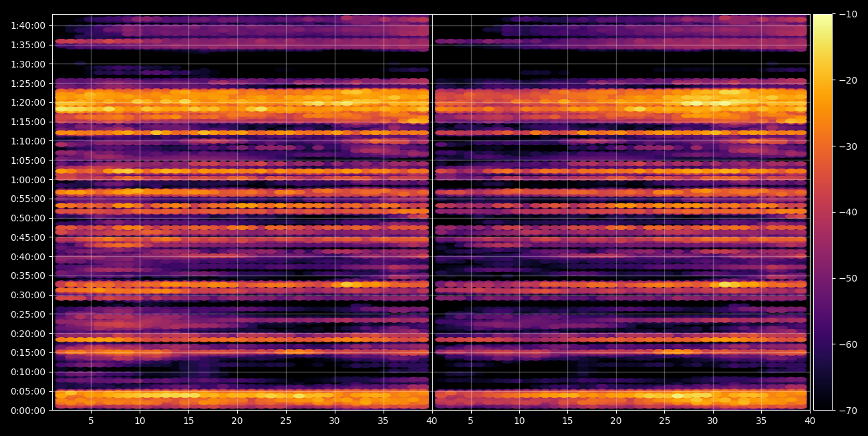Click x-axis label 25 under right heatmap
This screenshot has height=436, width=868.
(664, 421)
